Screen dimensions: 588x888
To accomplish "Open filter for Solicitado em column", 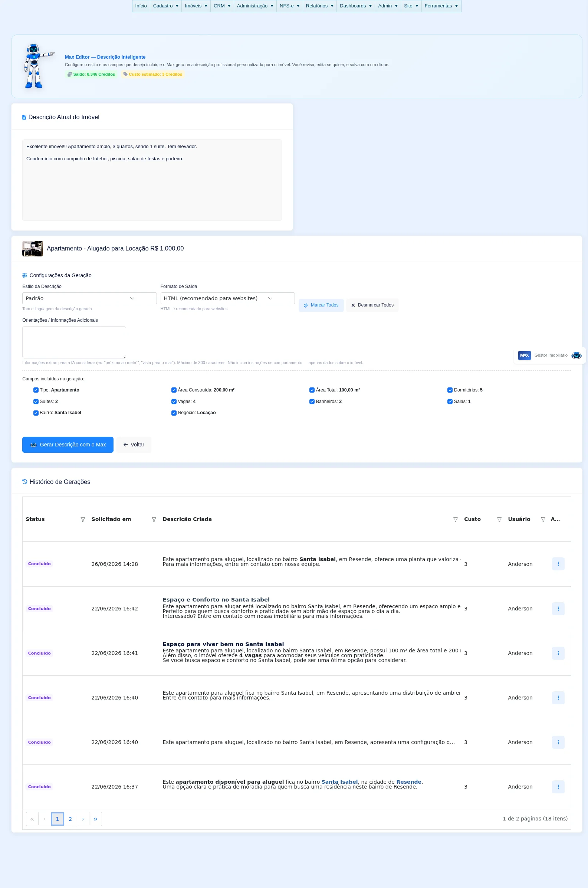I will 154,520.
